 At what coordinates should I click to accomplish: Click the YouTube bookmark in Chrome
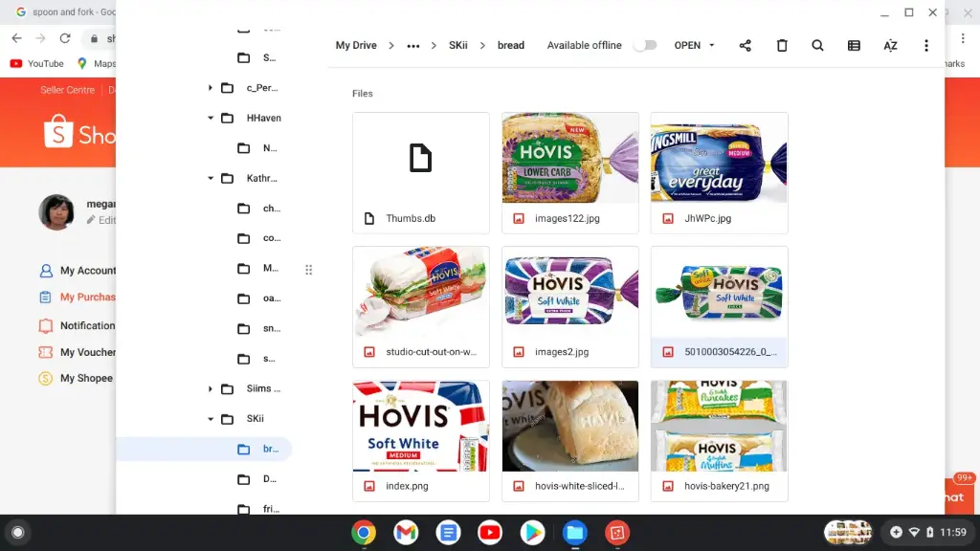[x=37, y=64]
